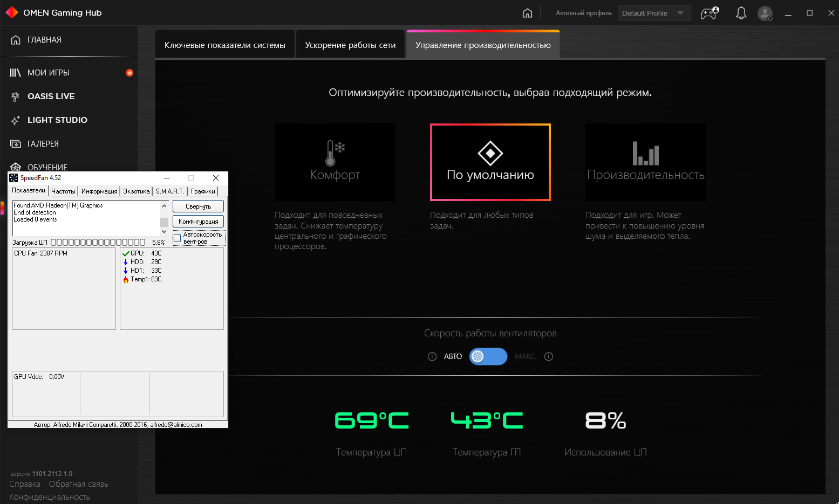Click the home icon in the top bar
Viewport: 839px width, 504px height.
pos(527,12)
